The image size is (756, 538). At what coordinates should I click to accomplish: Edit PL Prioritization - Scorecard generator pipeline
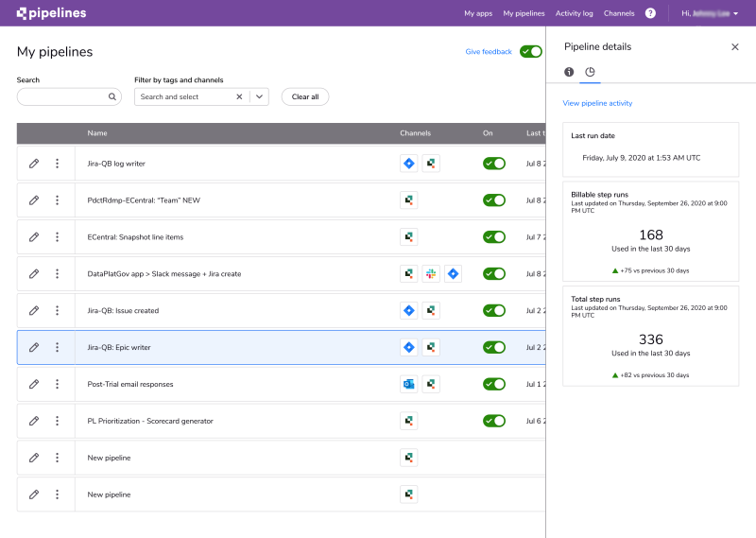coord(34,421)
